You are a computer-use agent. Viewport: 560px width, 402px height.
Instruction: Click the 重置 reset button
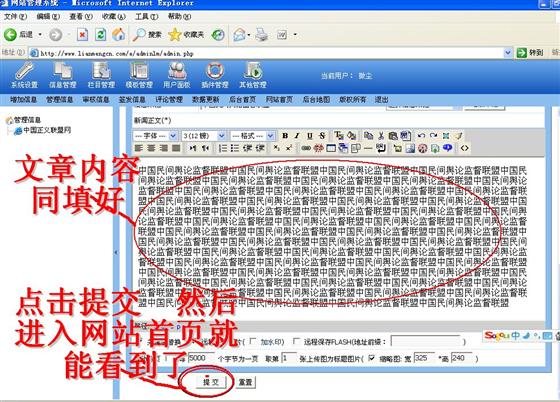click(x=245, y=382)
